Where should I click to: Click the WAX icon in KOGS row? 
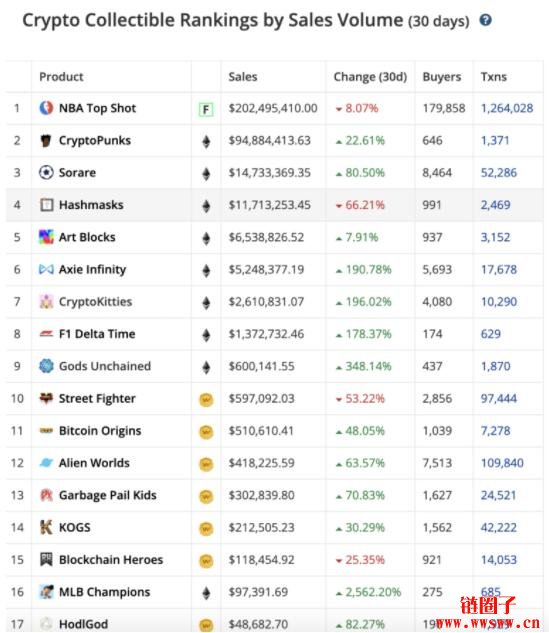pos(206,529)
